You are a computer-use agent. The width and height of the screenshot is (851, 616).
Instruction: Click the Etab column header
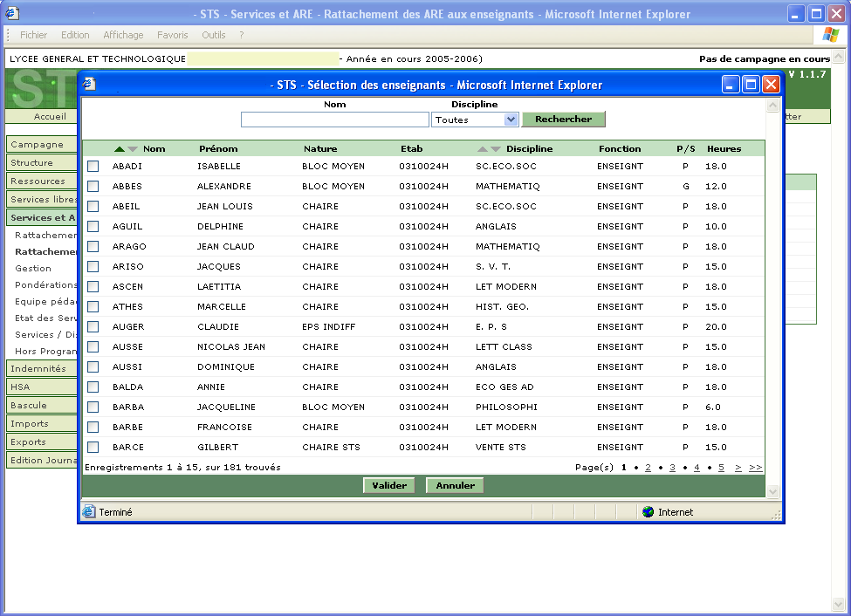coord(411,148)
